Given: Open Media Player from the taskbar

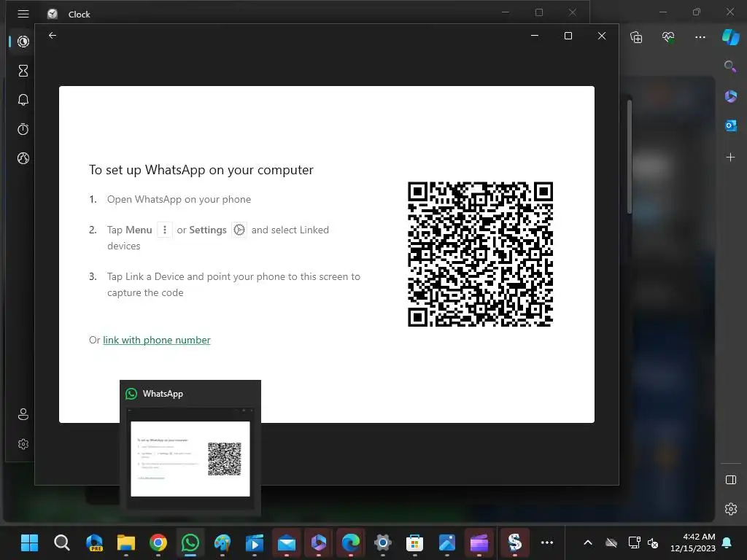Looking at the screenshot, I should point(255,542).
